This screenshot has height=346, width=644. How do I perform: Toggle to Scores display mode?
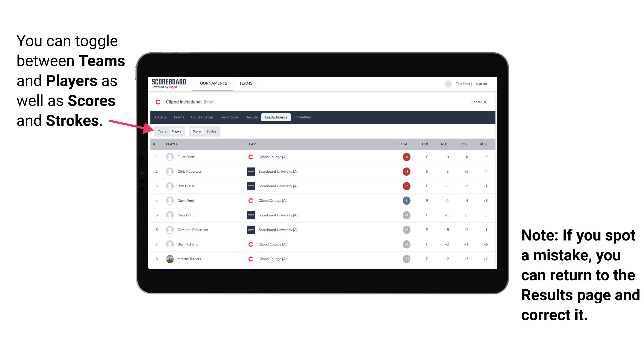197,131
